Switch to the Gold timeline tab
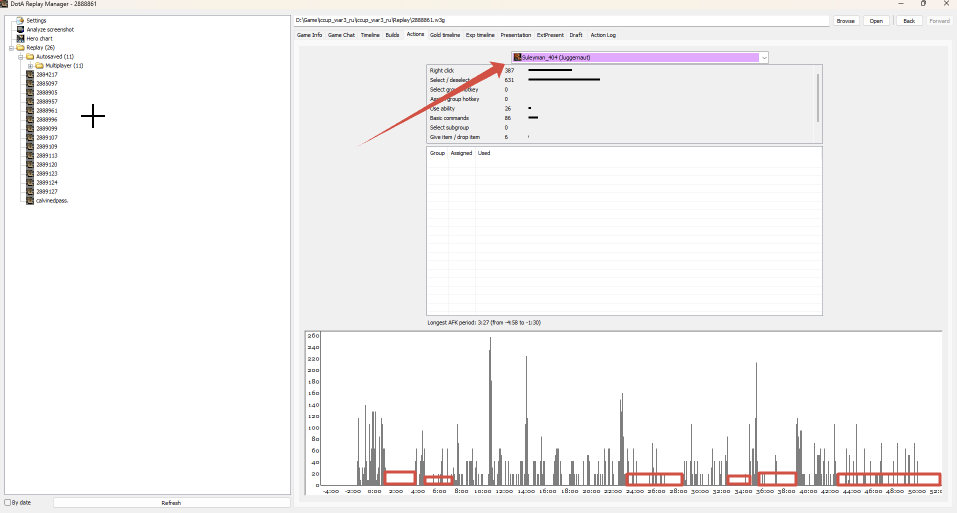This screenshot has height=513, width=957. (444, 35)
